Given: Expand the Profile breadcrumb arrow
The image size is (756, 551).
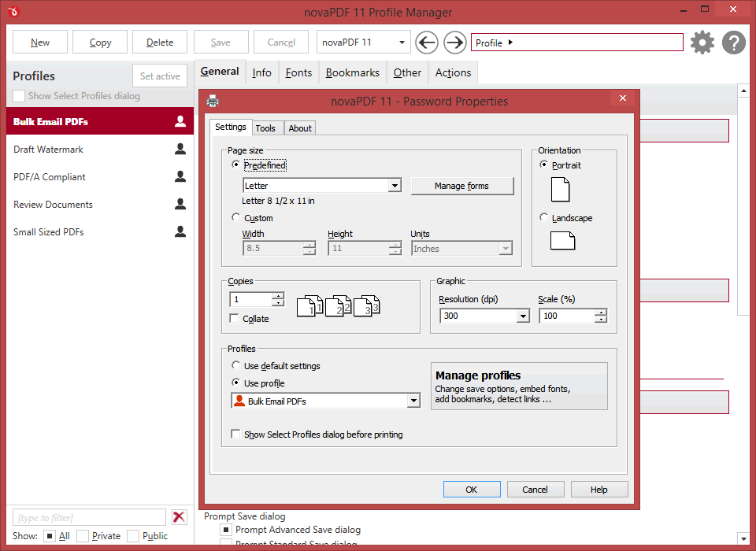Looking at the screenshot, I should tap(510, 43).
